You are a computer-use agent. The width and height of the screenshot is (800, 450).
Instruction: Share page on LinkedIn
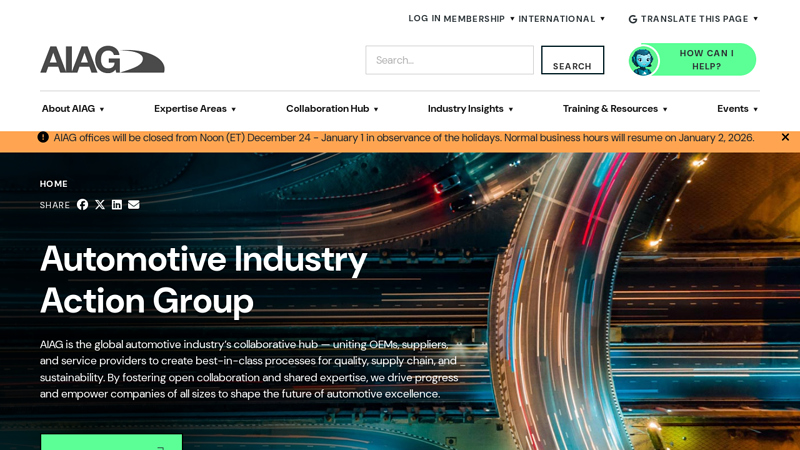point(117,205)
